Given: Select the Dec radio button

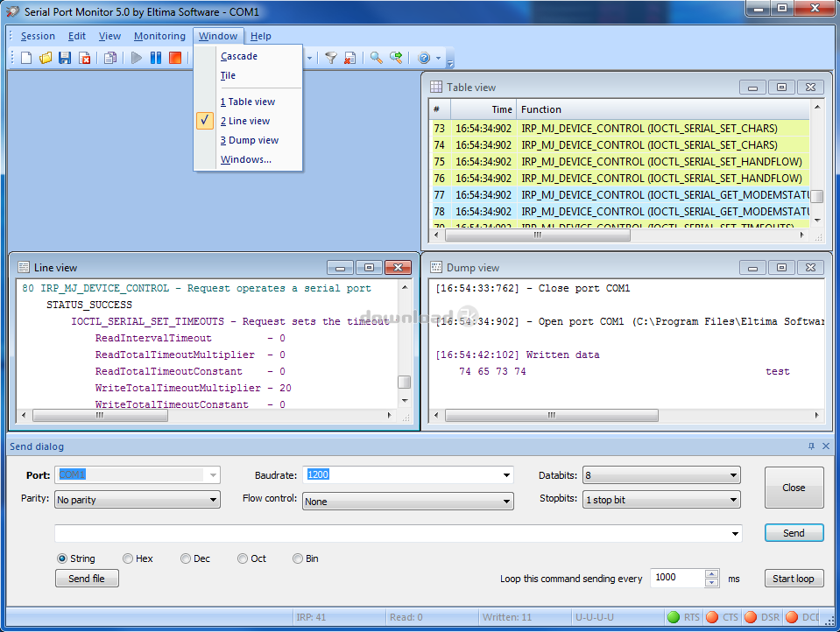Looking at the screenshot, I should (186, 558).
